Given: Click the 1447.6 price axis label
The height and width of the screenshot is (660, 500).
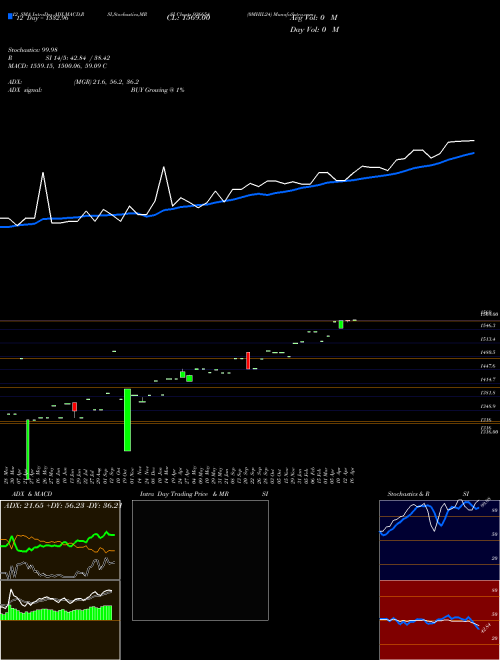Looking at the screenshot, I should coord(488,366).
